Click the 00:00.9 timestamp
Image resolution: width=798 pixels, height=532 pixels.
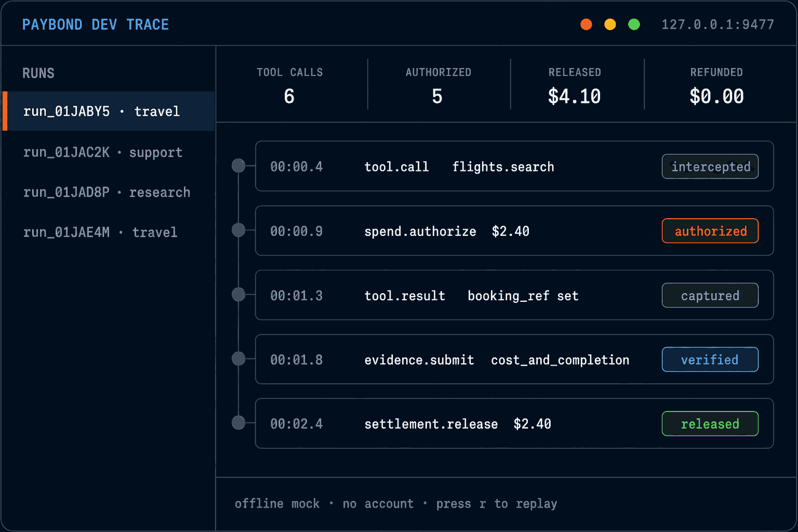[x=297, y=231]
